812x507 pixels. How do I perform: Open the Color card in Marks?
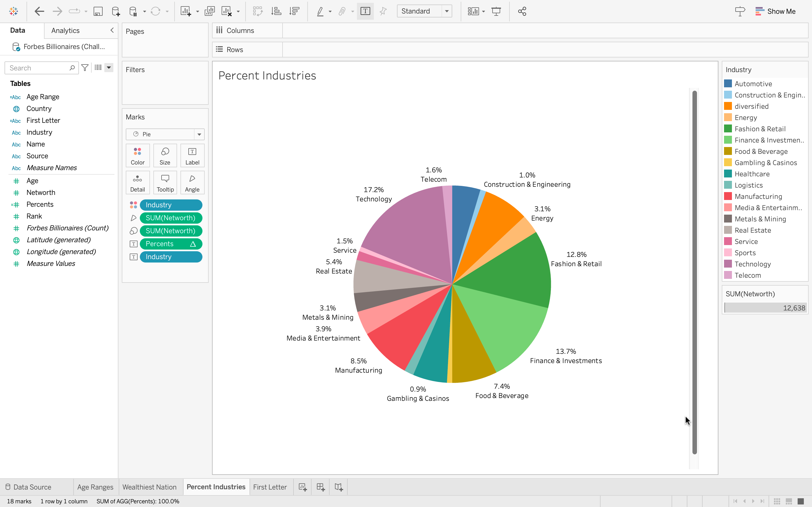point(138,155)
